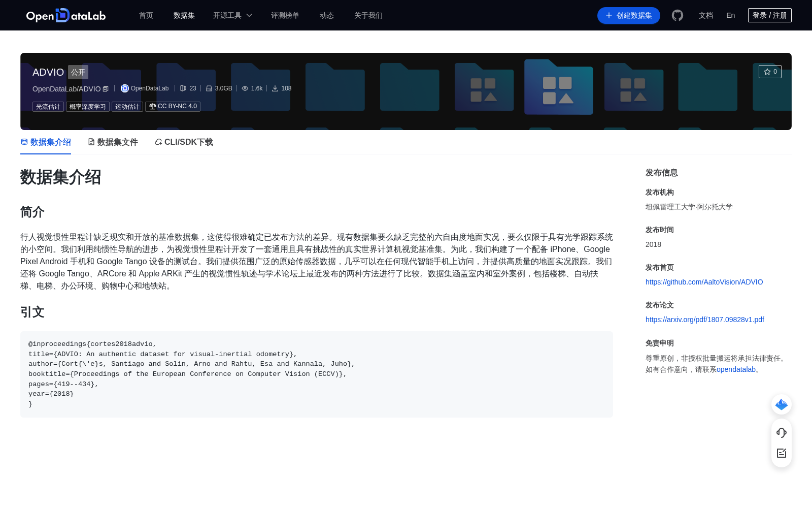The height and width of the screenshot is (508, 812).
Task: Select the 数据集介绍 tab
Action: (x=46, y=142)
